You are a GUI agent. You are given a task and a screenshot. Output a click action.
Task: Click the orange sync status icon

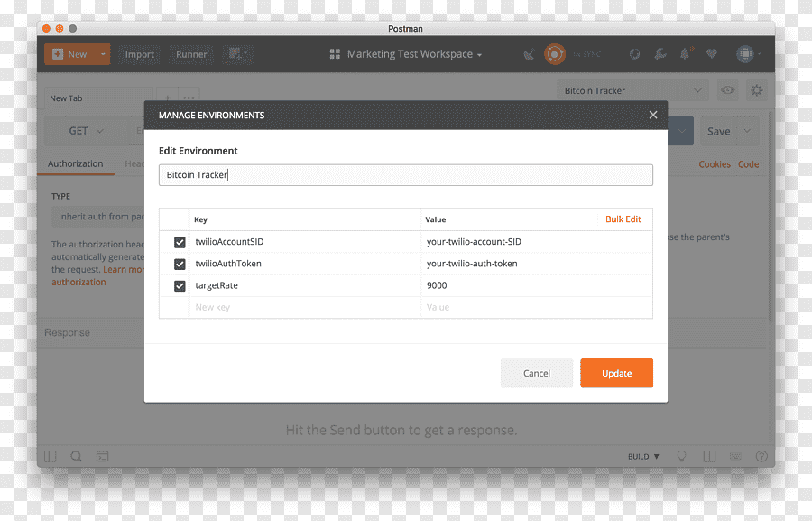tap(555, 54)
